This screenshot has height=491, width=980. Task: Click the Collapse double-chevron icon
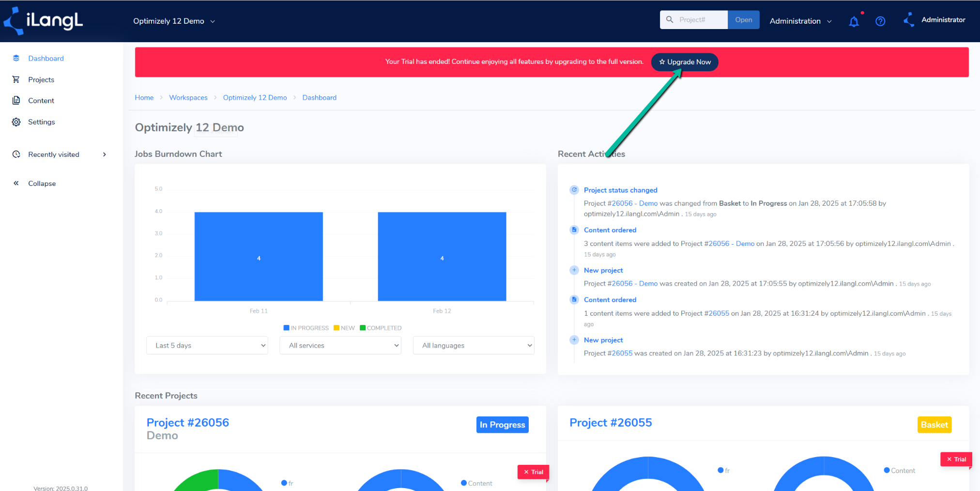16,183
